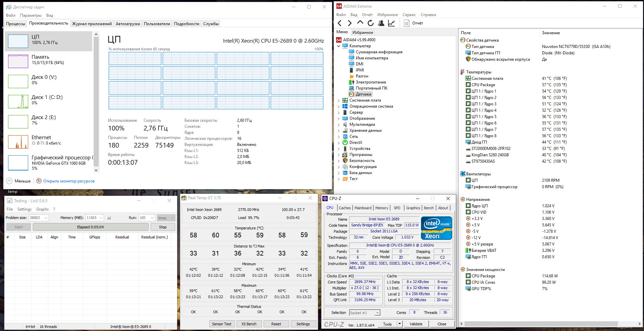Click the Sensor Test button in Real Temp
This screenshot has width=644, height=331.
[222, 324]
